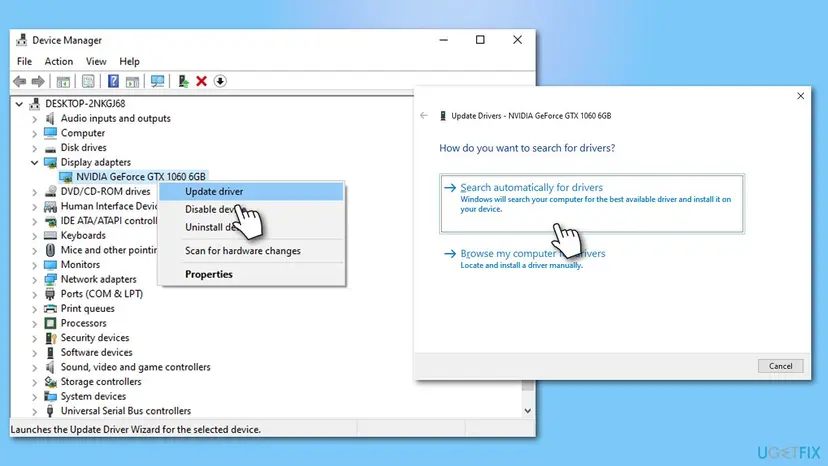The height and width of the screenshot is (466, 828).
Task: Select the Network adapters category icon
Action: (x=50, y=279)
